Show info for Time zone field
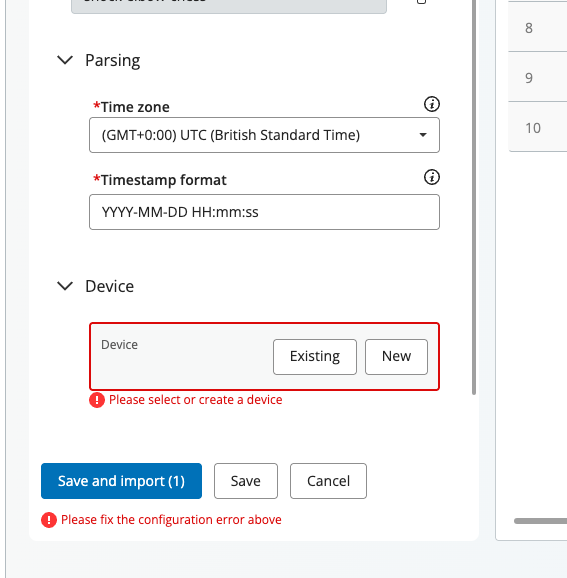 432,104
